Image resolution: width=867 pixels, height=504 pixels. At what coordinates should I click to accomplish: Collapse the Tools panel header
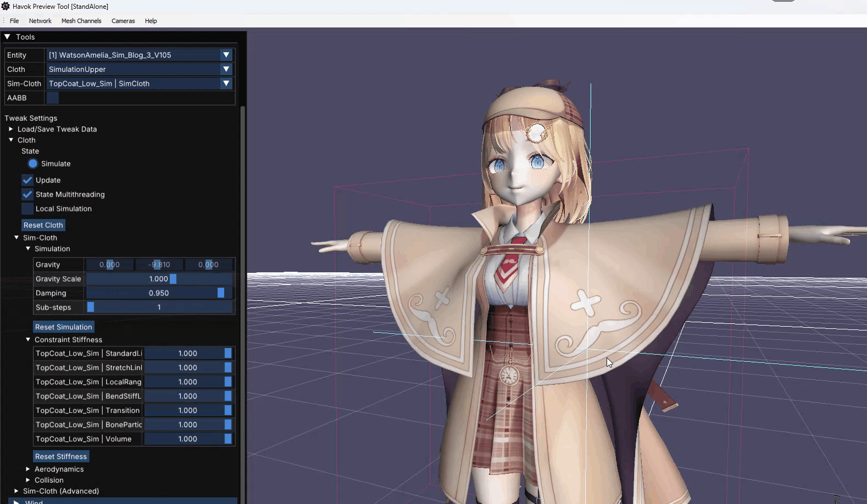[x=8, y=37]
